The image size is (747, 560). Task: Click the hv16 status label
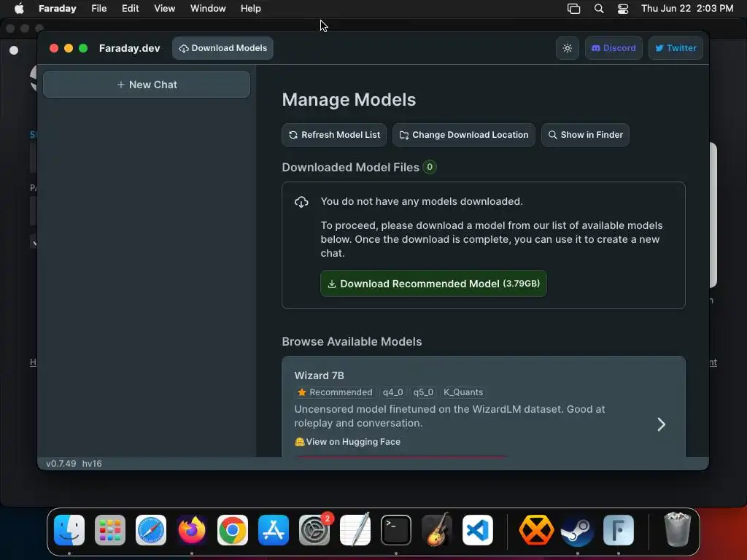(92, 464)
